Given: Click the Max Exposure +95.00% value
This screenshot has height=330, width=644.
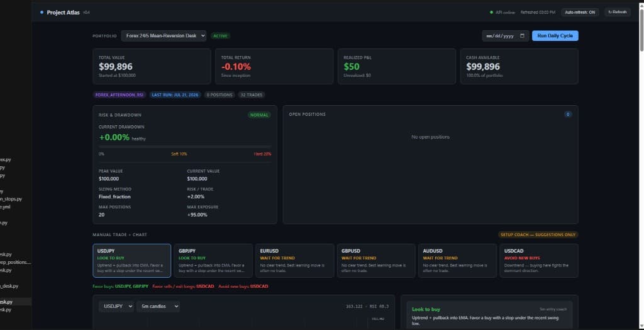Looking at the screenshot, I should pos(197,215).
